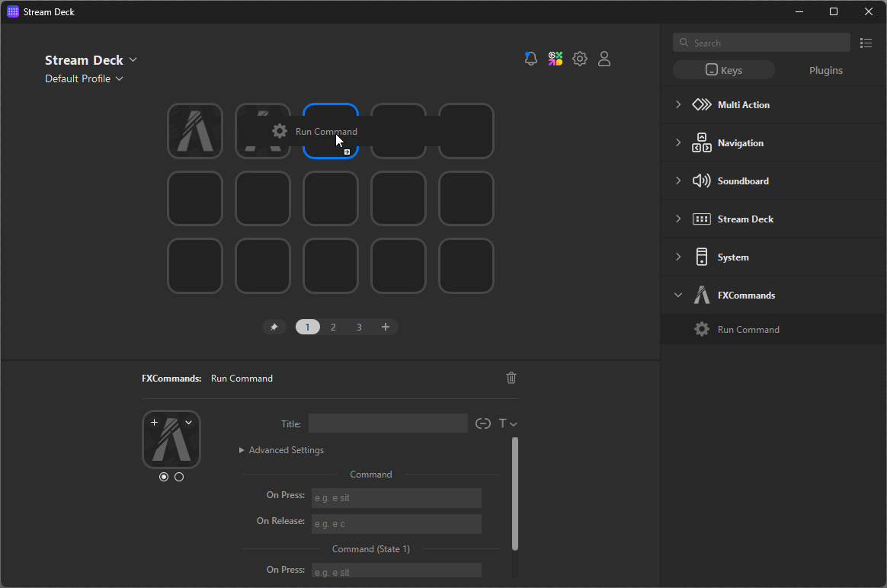Switch to the Plugins tab

click(825, 70)
